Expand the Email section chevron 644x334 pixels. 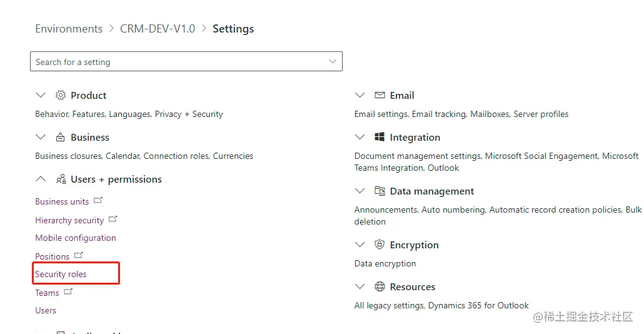tap(360, 95)
